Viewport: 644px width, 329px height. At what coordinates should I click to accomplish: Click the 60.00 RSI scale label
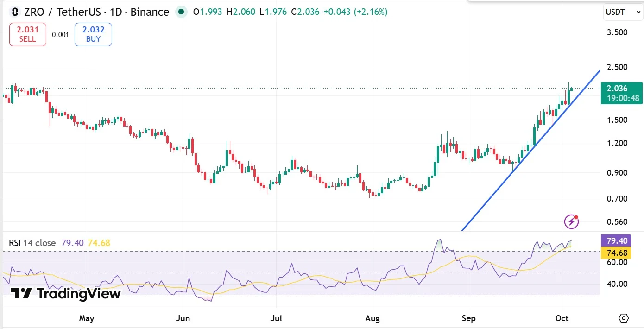click(616, 262)
